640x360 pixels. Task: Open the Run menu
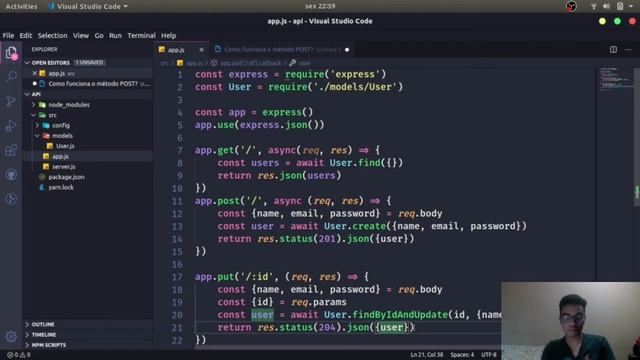click(x=115, y=36)
